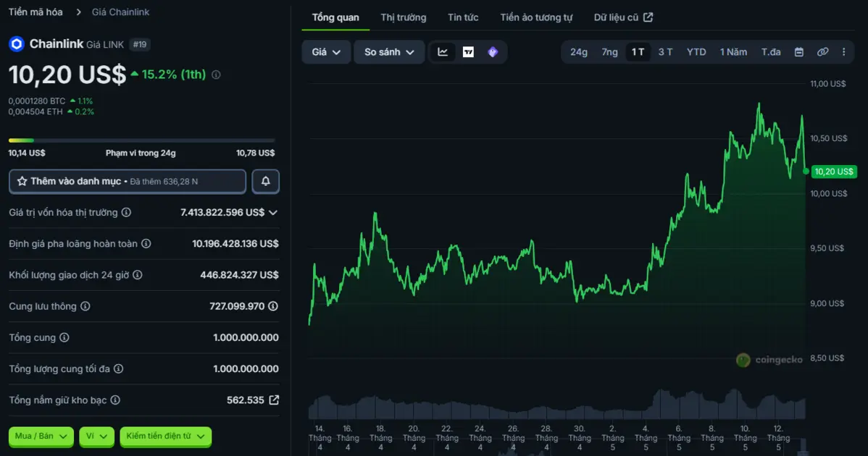The width and height of the screenshot is (868, 456).
Task: Open info icon beside Cung lưu thông label
Action: pos(85,306)
